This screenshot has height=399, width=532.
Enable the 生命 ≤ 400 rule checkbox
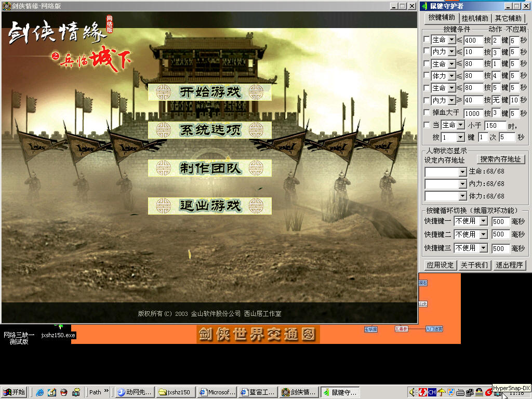tap(427, 39)
